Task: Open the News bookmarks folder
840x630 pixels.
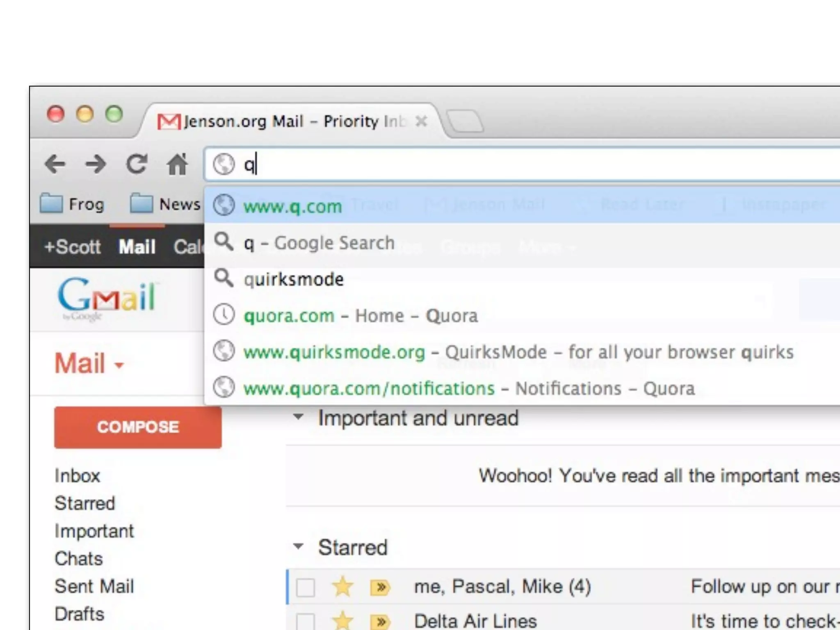Action: click(165, 204)
